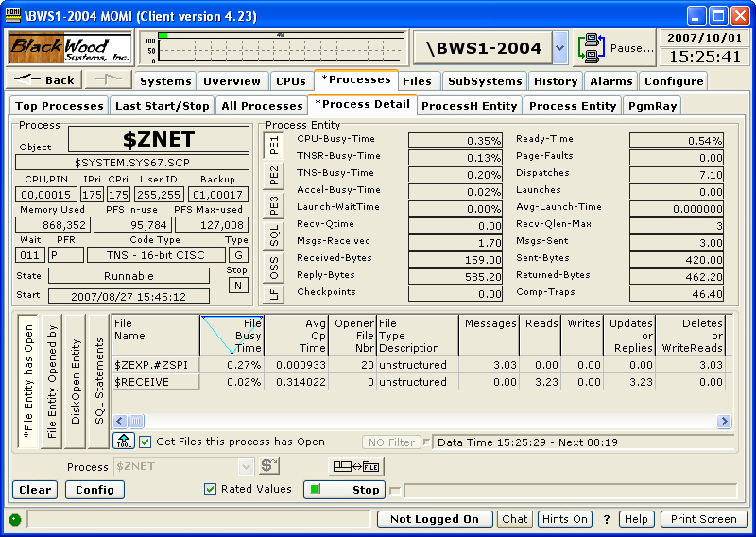This screenshot has width=756, height=537.
Task: Click the forward navigation arrow button
Action: [109, 80]
